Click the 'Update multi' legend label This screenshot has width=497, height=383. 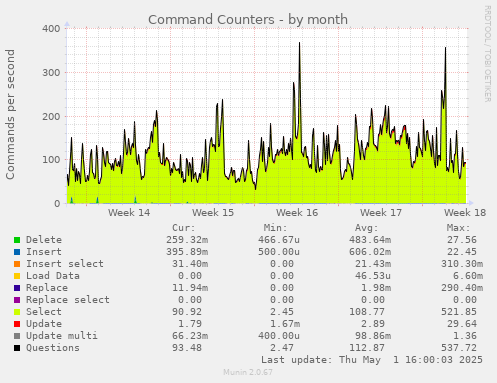point(62,336)
